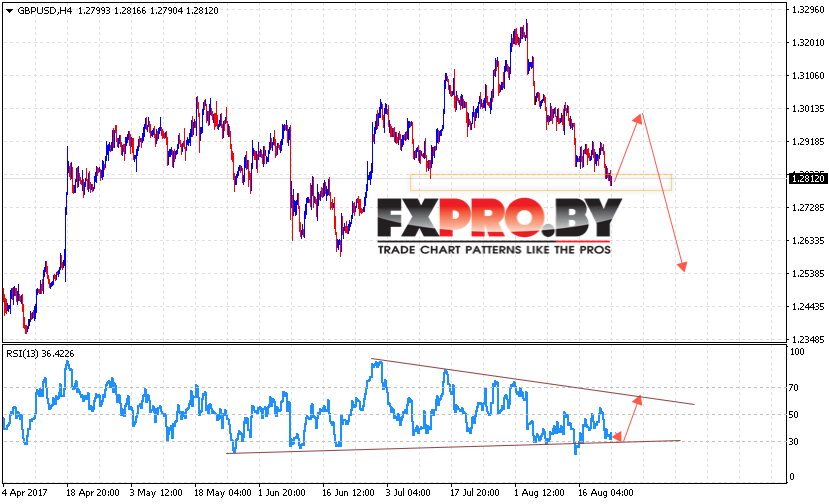Viewport: 829px width, 504px height.
Task: Select the 16 Aug 04:00 time label
Action: point(605,493)
